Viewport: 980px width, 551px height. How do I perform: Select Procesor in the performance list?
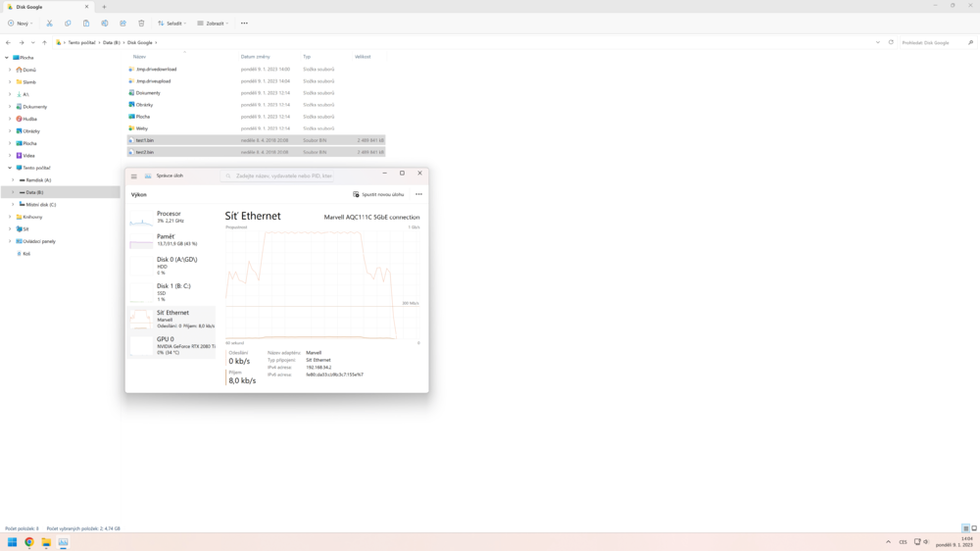[x=170, y=217]
